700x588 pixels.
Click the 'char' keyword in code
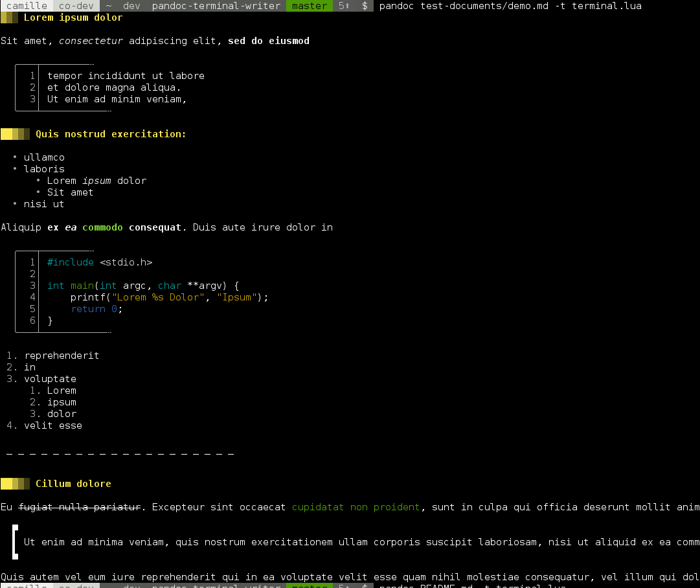[170, 286]
